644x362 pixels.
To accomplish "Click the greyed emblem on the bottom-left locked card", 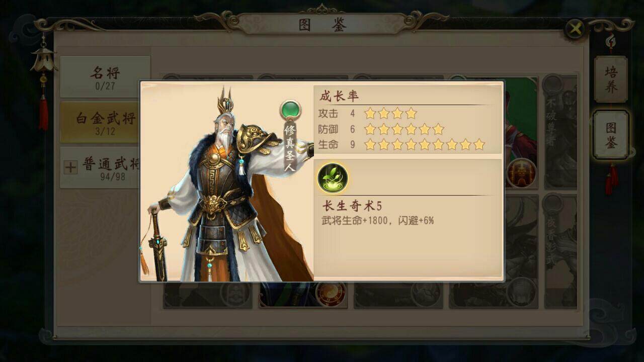I will point(235,294).
